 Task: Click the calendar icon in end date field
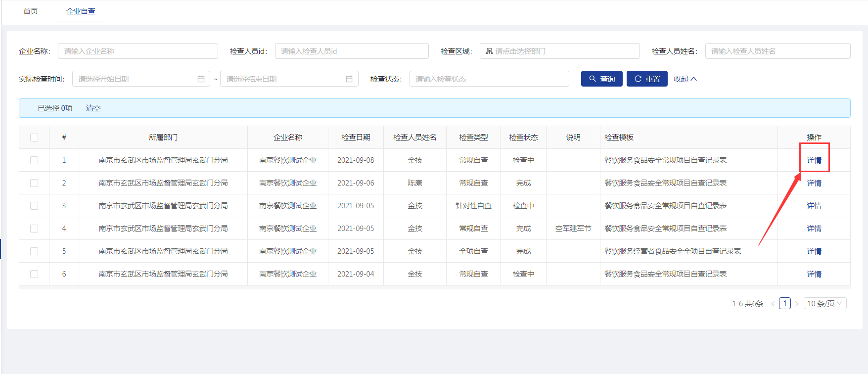pos(349,79)
